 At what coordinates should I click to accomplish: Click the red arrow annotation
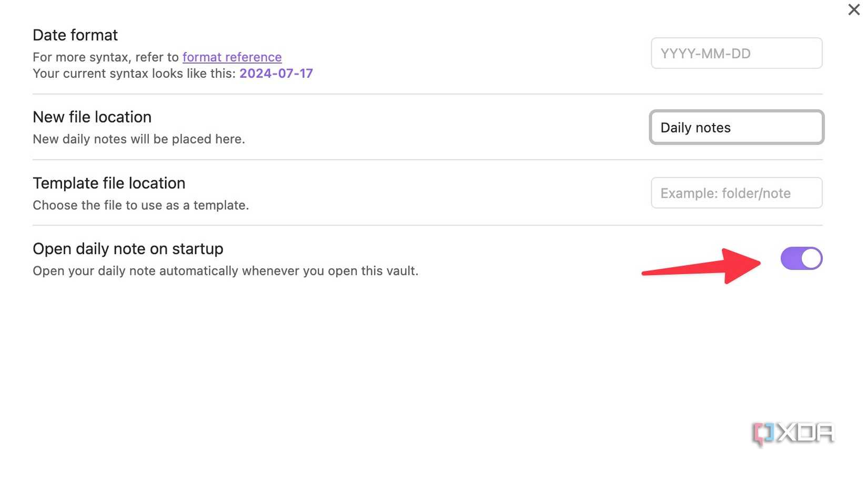pyautogui.click(x=701, y=265)
